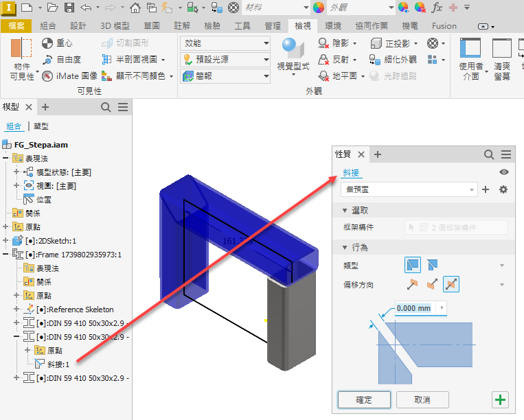Click the fx parameters icon
524x420 pixels.
coord(437,8)
